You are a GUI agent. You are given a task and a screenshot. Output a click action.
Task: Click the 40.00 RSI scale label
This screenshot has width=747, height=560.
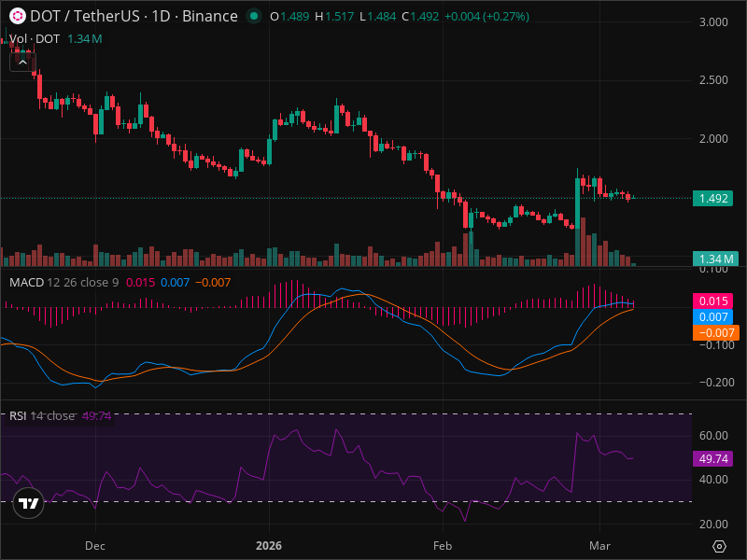pyautogui.click(x=713, y=480)
